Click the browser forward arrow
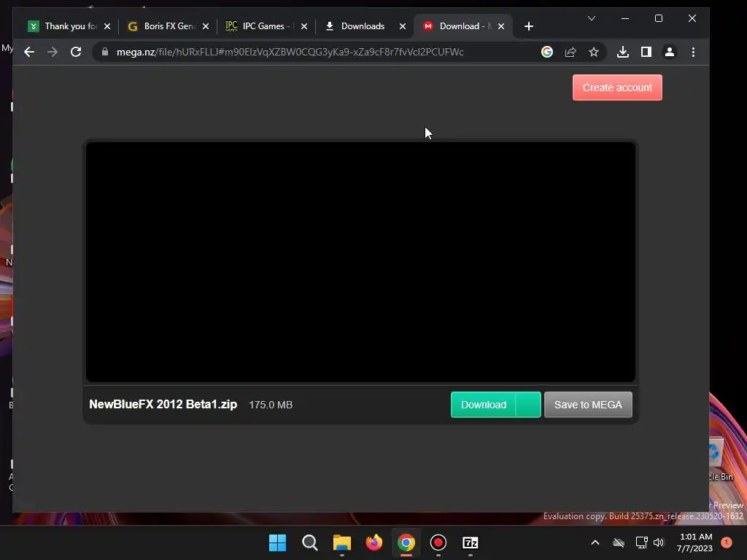The image size is (747, 560). [53, 52]
